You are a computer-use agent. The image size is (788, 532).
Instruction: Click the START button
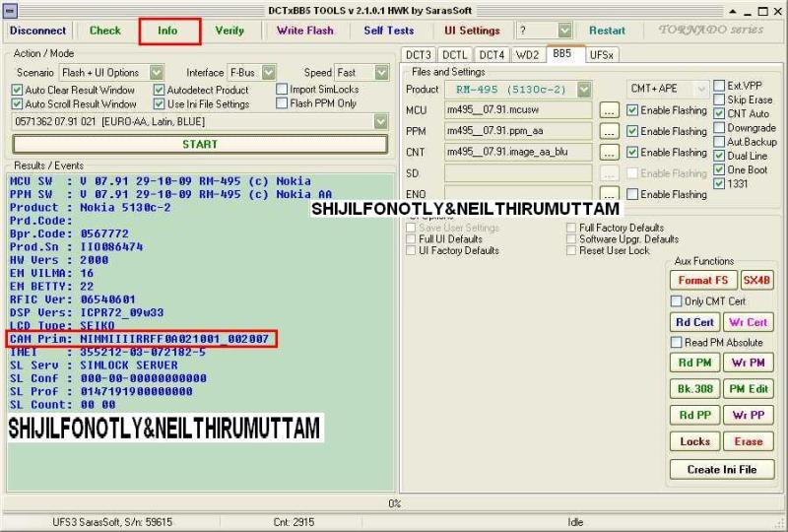pos(200,144)
